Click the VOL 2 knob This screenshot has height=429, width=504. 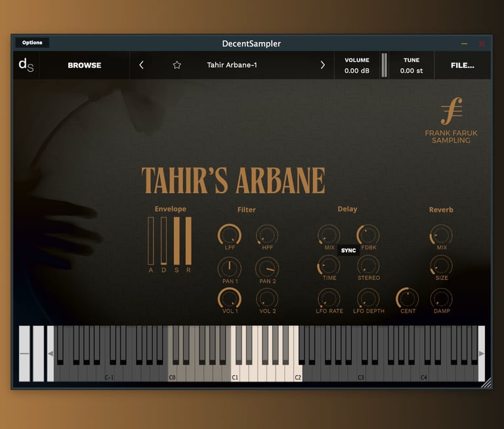(267, 299)
